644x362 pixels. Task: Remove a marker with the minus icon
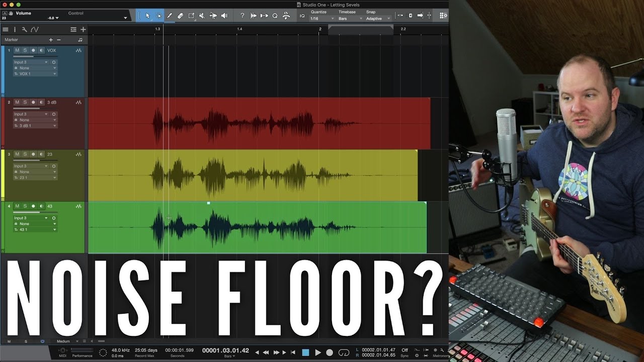coord(59,40)
